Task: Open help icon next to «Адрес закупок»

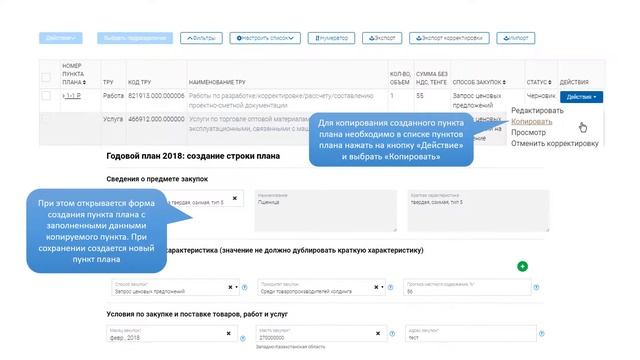Action: [x=542, y=333]
